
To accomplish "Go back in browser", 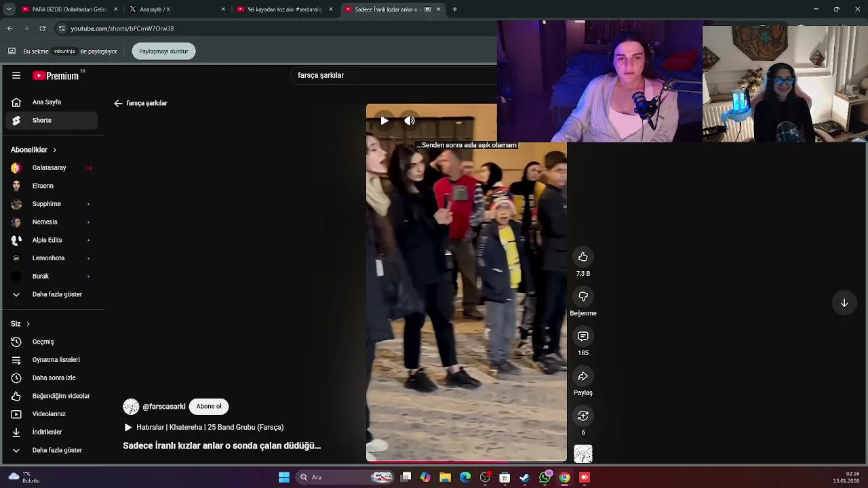I will pos(10,28).
